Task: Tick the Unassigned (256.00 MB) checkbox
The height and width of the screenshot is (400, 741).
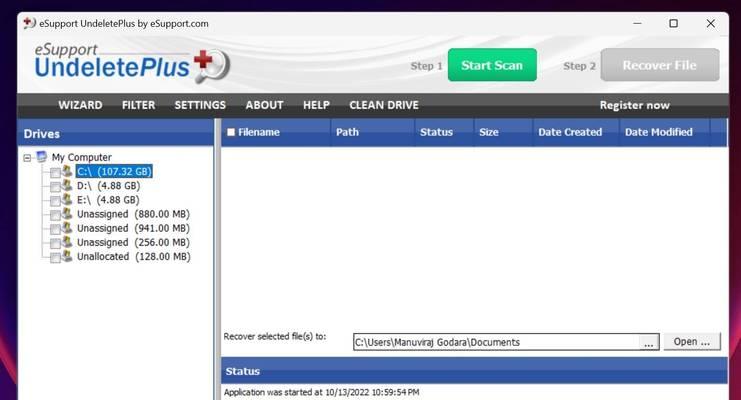Action: (55, 243)
